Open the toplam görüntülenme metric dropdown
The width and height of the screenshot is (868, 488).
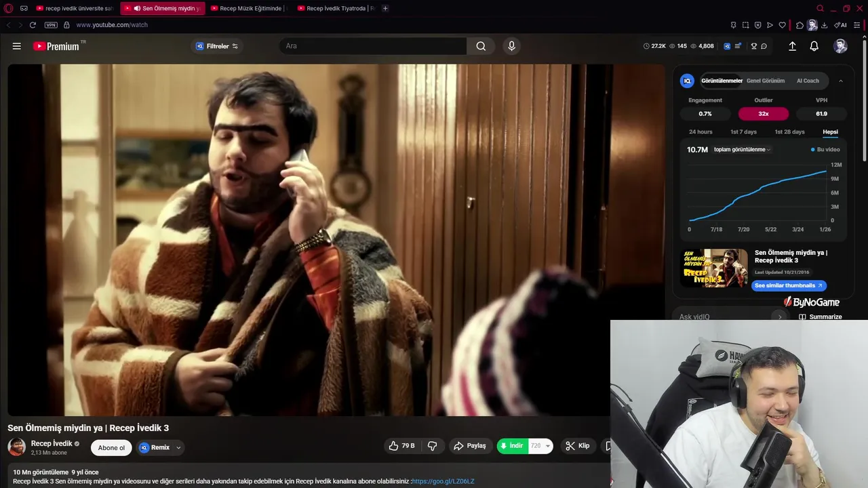pos(742,149)
